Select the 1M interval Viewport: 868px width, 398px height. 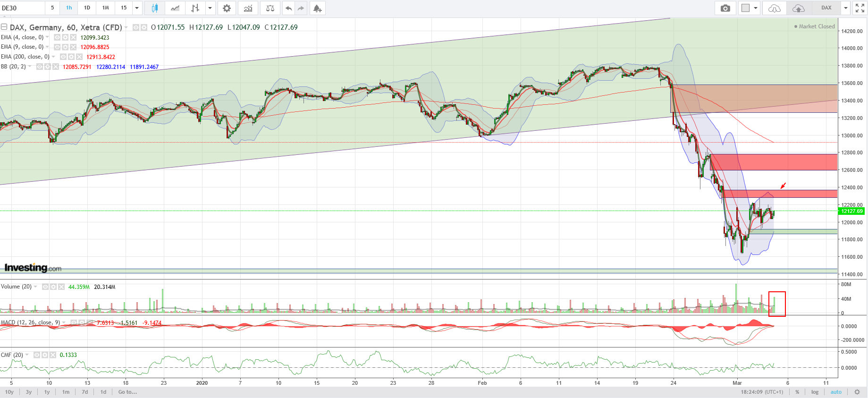[106, 8]
